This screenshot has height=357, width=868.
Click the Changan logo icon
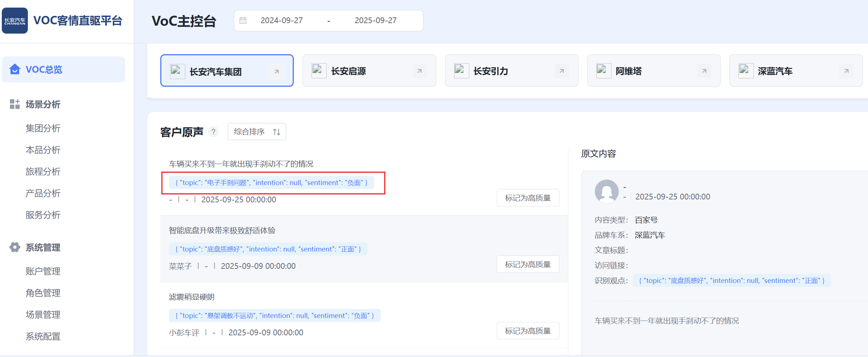pos(15,21)
